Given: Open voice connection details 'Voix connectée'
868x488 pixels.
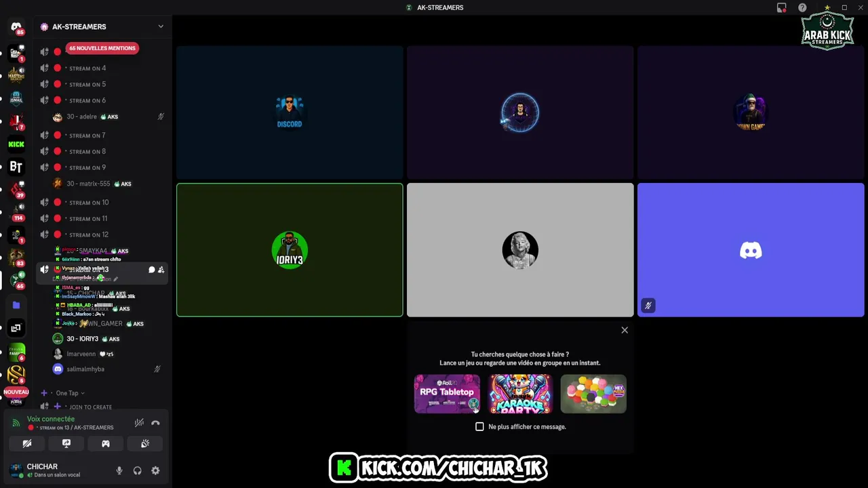Looking at the screenshot, I should point(51,419).
